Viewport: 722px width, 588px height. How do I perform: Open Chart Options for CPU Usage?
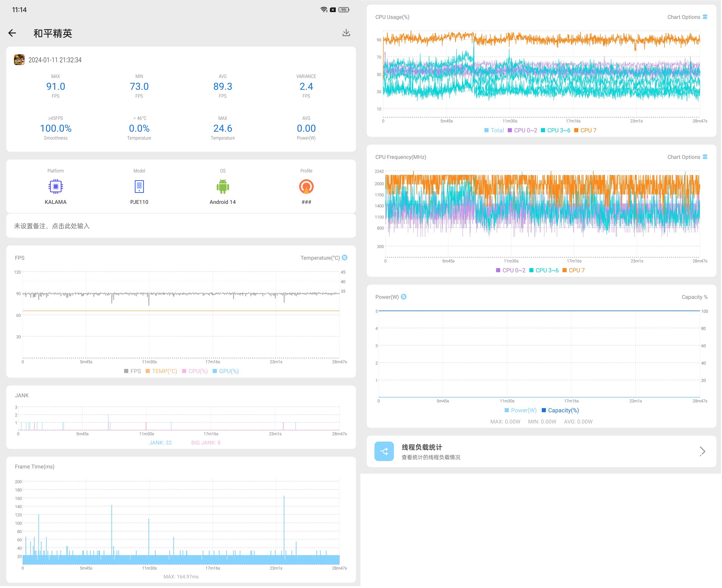point(687,17)
